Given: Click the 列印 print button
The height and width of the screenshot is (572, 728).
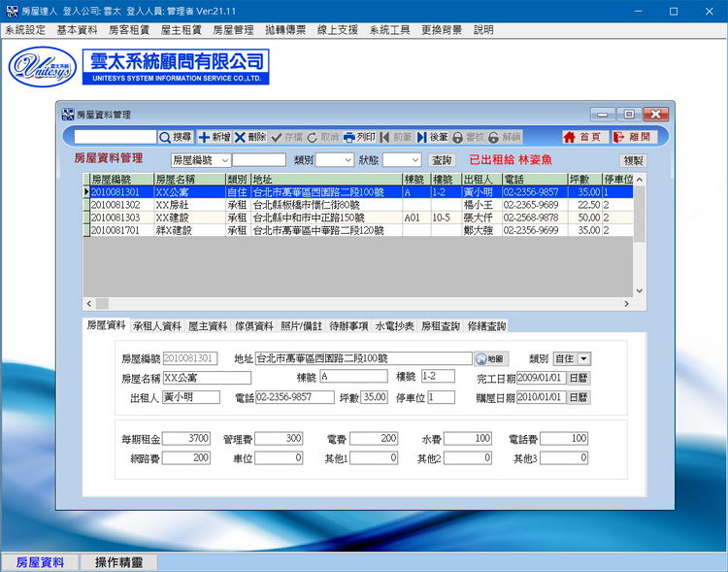Looking at the screenshot, I should 359,138.
